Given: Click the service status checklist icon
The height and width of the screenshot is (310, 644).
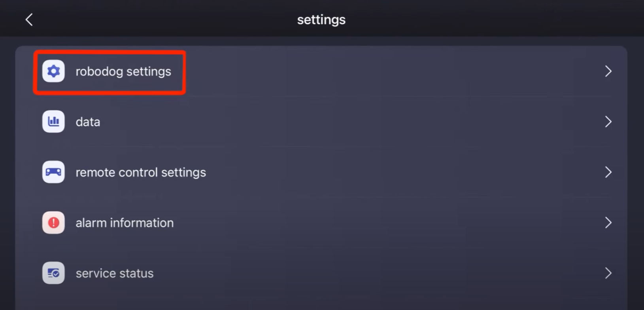Looking at the screenshot, I should (53, 273).
